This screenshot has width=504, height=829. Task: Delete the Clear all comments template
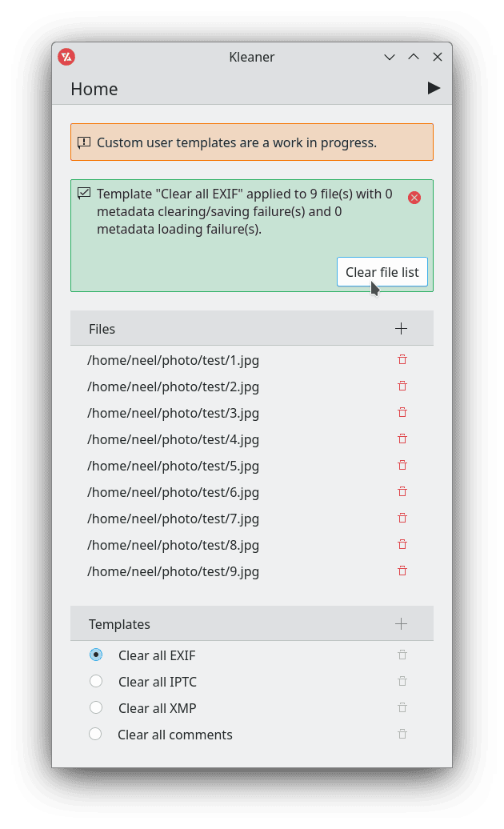pos(402,734)
